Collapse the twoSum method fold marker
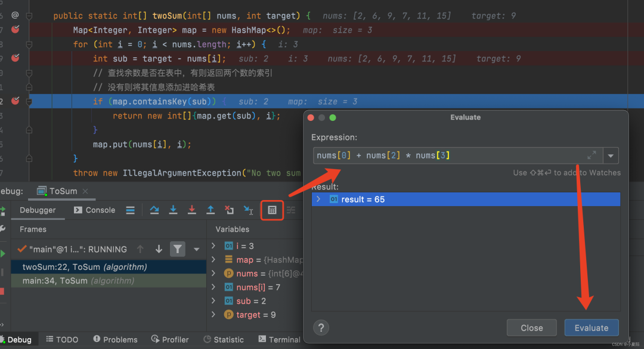The height and width of the screenshot is (349, 644). [x=29, y=15]
